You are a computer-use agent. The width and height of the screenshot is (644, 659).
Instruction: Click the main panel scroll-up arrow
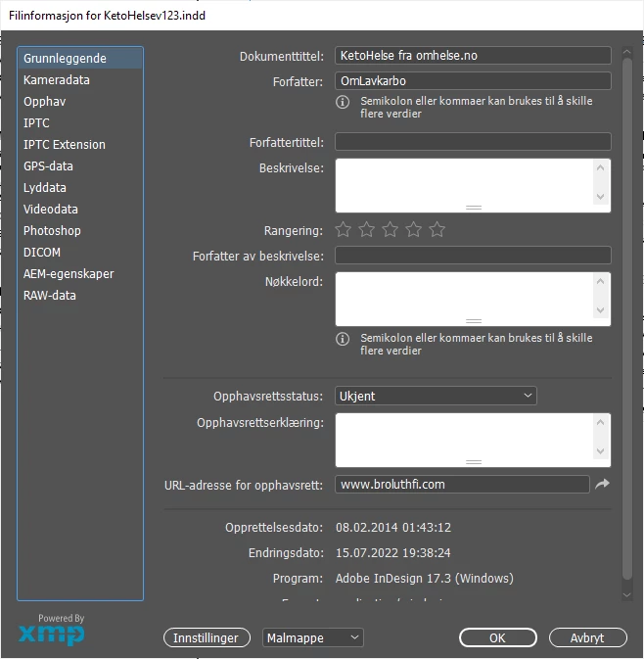point(626,52)
